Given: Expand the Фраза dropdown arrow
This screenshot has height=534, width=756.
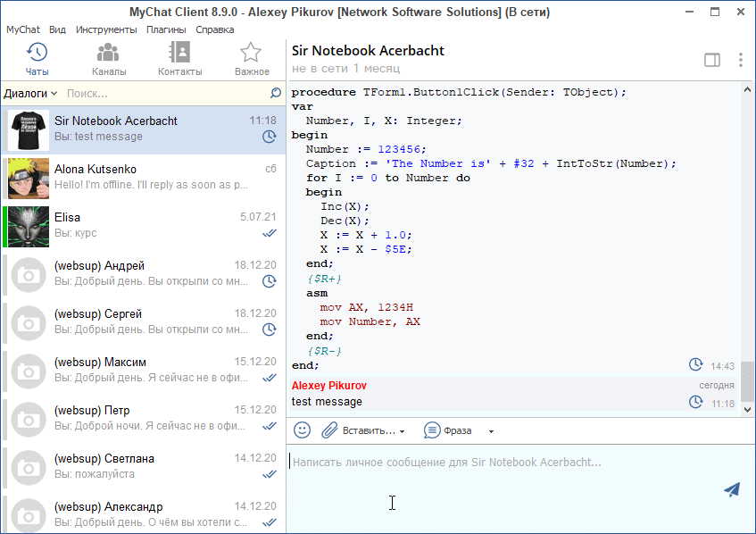Looking at the screenshot, I should (x=491, y=431).
